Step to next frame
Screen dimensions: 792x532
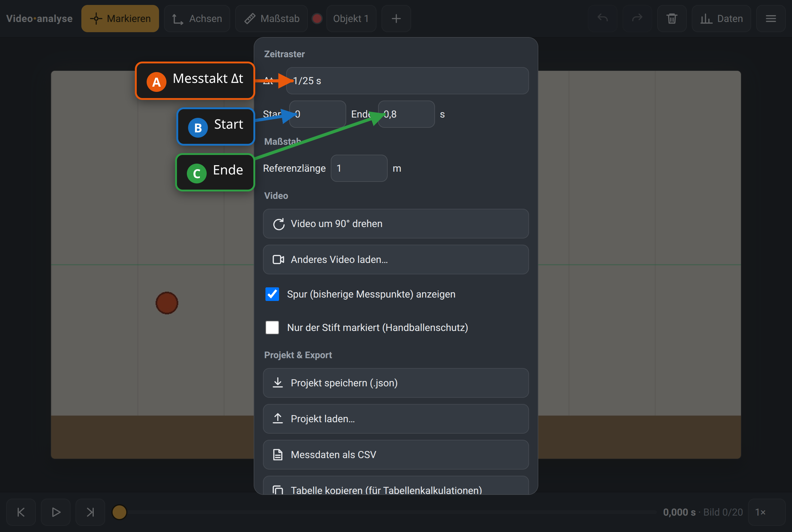click(90, 512)
